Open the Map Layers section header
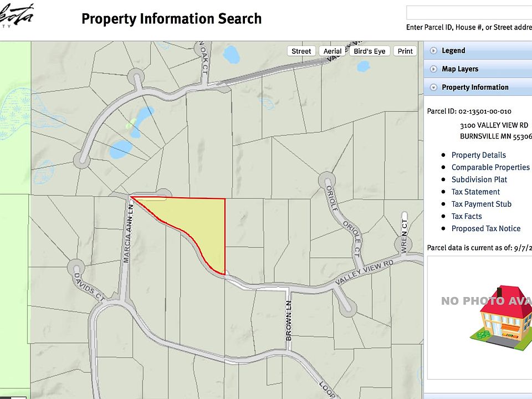 478,69
